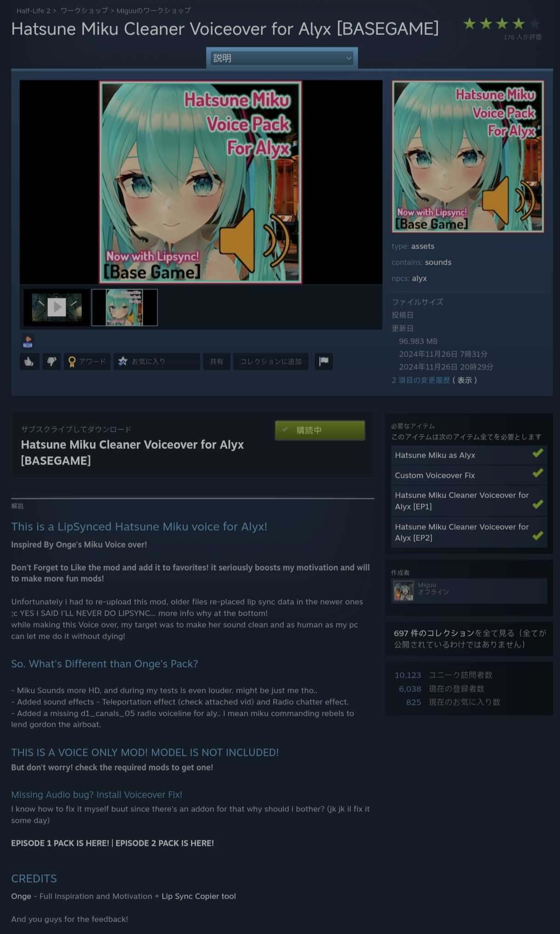The height and width of the screenshot is (934, 560).
Task: Open Miguuのワークショップ breadcrumb
Action: 154,11
